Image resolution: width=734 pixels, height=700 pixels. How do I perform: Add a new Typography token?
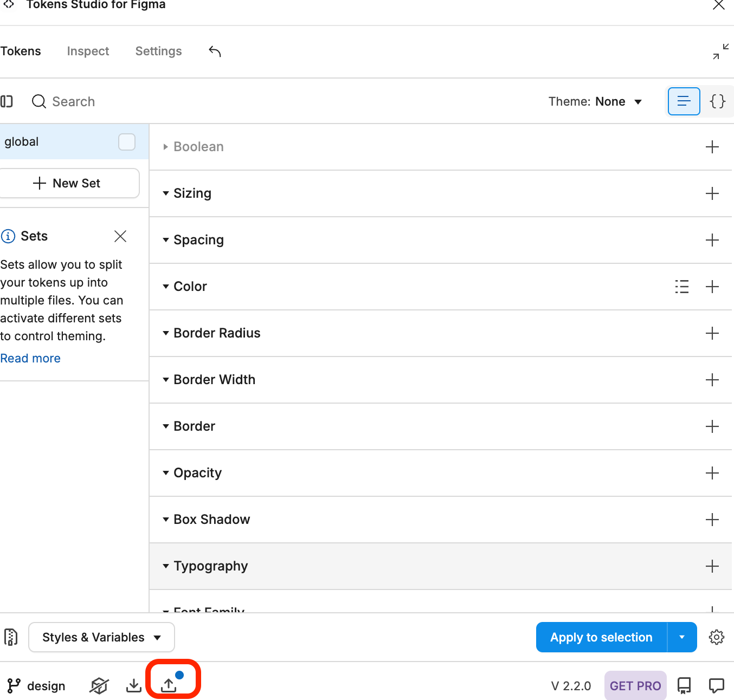tap(712, 566)
